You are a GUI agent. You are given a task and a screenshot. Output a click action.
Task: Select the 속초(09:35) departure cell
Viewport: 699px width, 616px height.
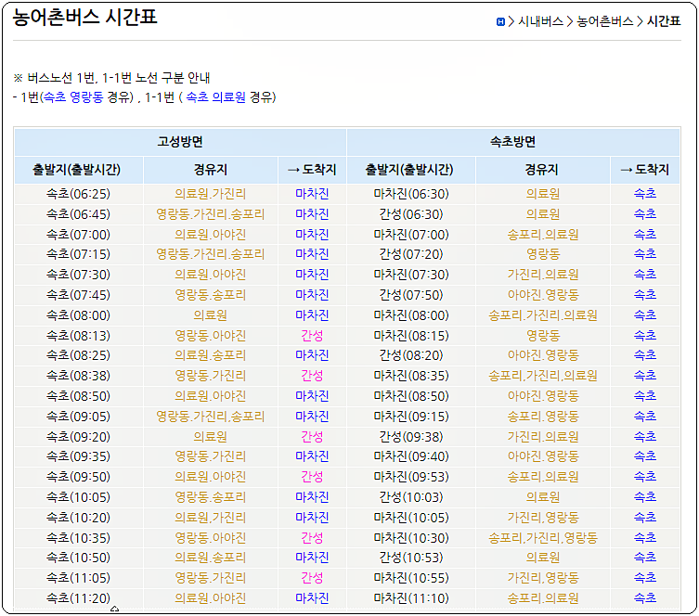coord(79,456)
